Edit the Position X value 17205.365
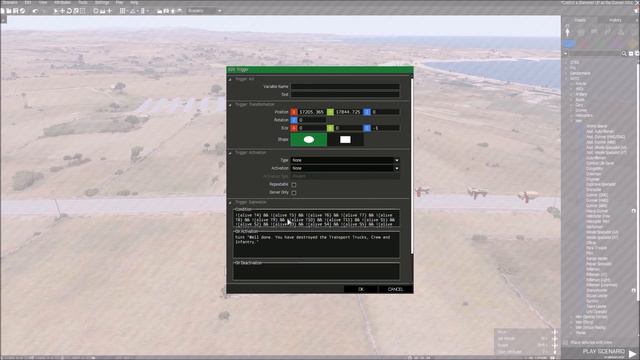Viewport: 640px width, 360px height. tap(311, 112)
